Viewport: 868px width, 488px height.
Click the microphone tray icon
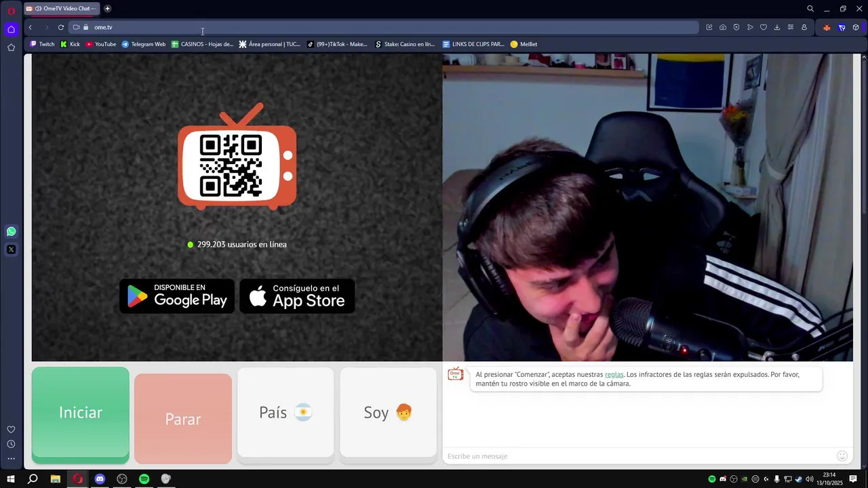(777, 479)
